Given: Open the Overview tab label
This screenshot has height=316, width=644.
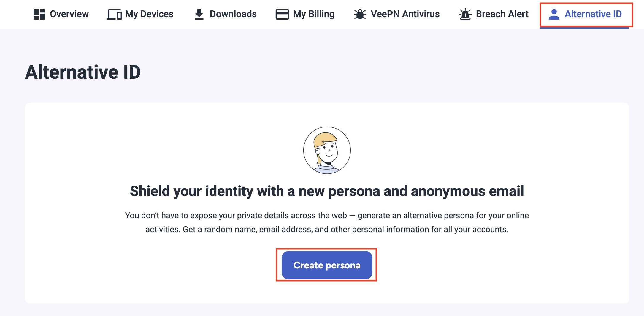Looking at the screenshot, I should point(69,14).
